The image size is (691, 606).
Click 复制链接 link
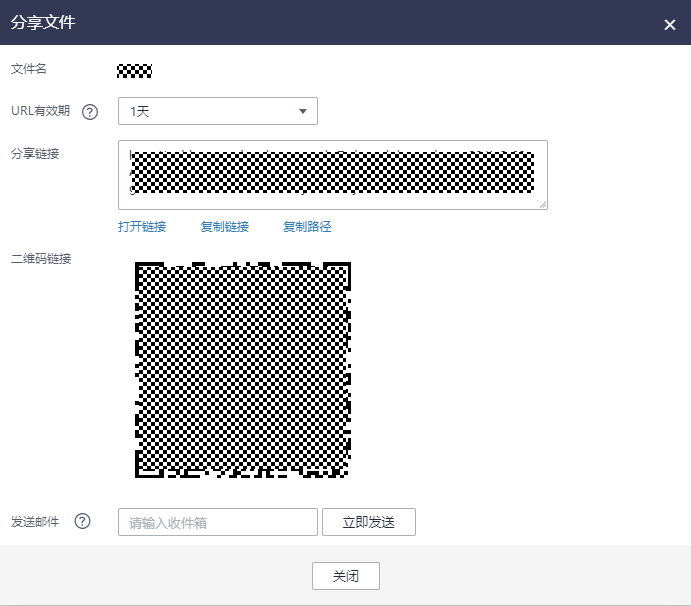click(225, 227)
